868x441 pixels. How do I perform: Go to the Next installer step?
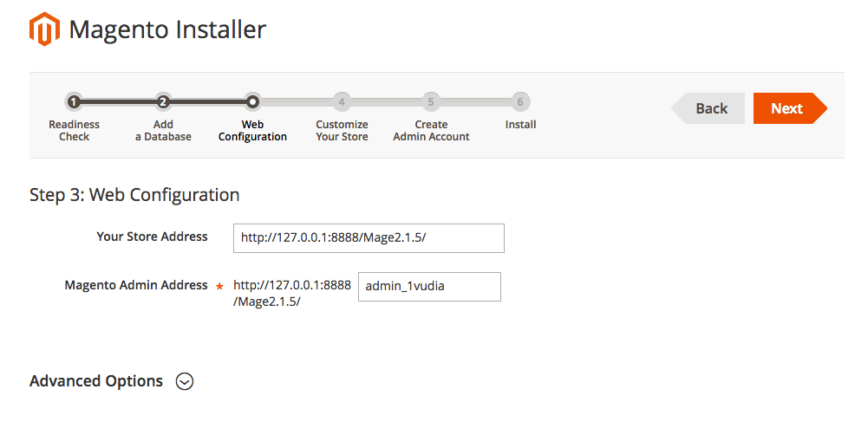pyautogui.click(x=790, y=108)
